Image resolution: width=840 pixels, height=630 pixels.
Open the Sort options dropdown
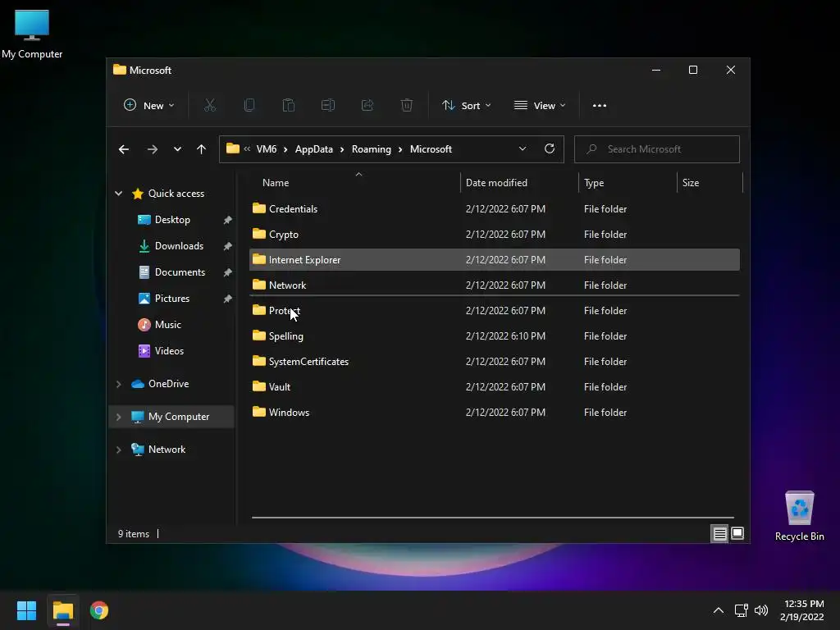[x=466, y=106]
